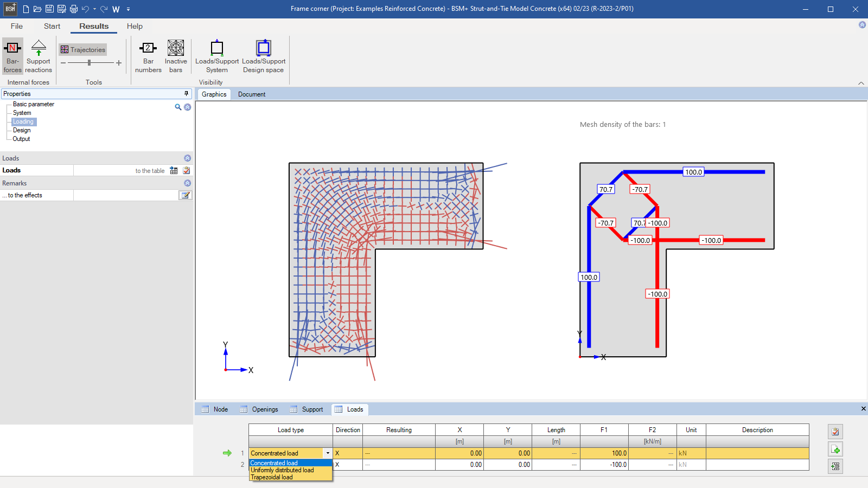Edit remarks with the notepad icon
Screen dimensions: 868x488
[186, 195]
